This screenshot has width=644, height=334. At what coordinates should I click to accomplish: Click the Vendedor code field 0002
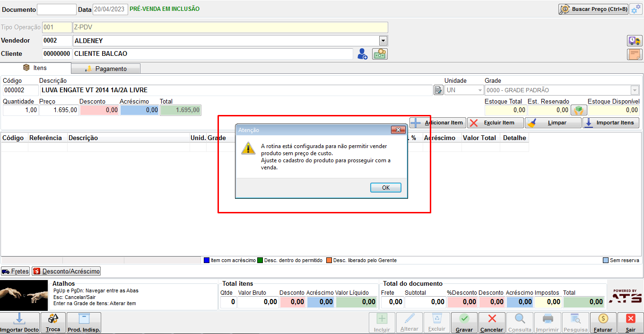point(57,41)
